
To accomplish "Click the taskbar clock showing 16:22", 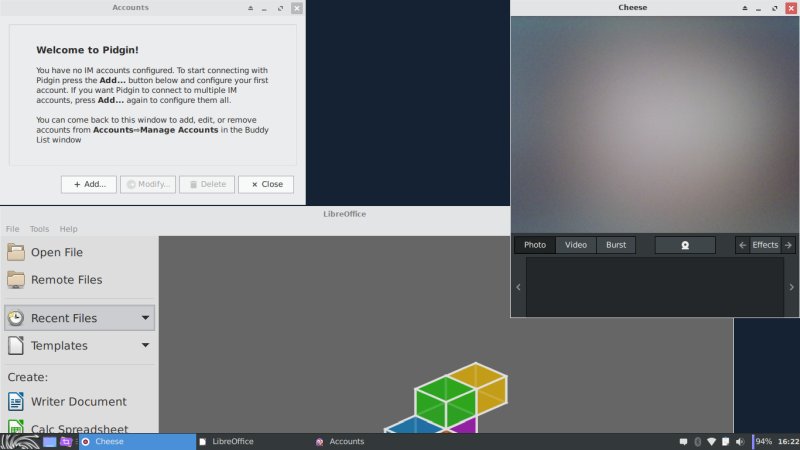I will pos(788,442).
